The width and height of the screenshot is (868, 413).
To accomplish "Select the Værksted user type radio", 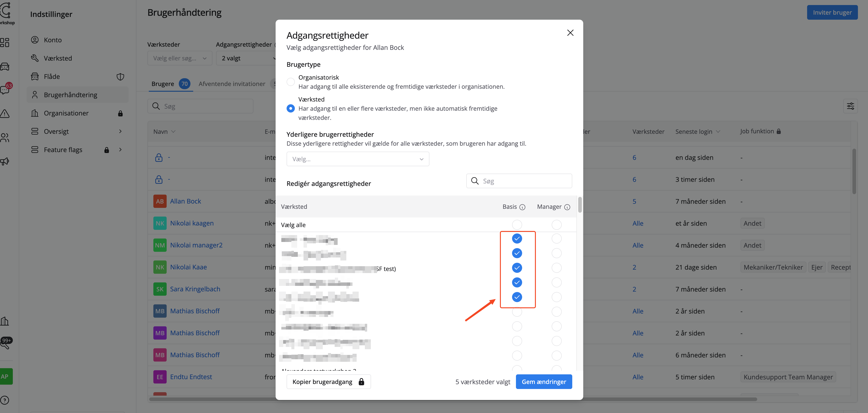I will [290, 108].
